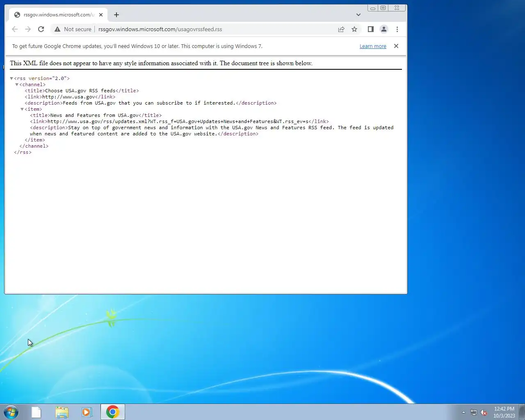
Task: Select the rssgov.windows.microsoft.com tab
Action: (58, 15)
